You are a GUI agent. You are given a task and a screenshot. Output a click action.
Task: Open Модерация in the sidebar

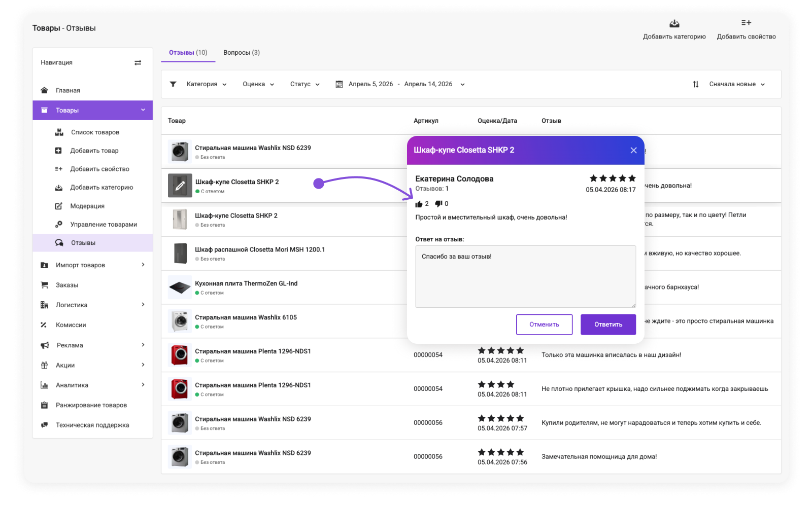(87, 206)
